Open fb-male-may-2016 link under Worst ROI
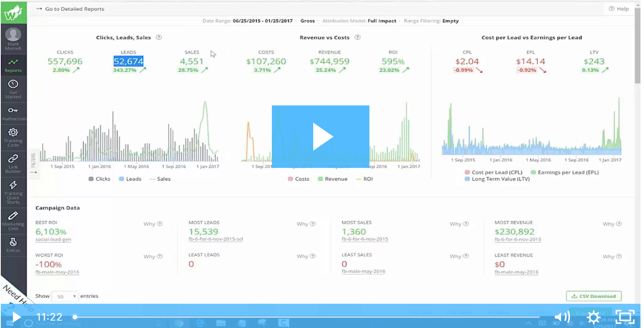The height and width of the screenshot is (328, 644). click(57, 272)
